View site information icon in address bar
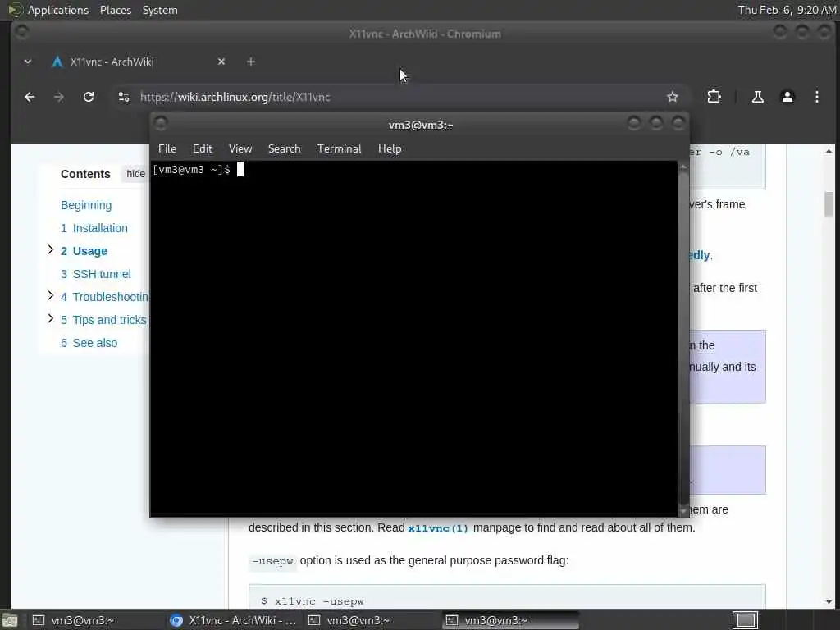The image size is (840, 630). click(124, 97)
